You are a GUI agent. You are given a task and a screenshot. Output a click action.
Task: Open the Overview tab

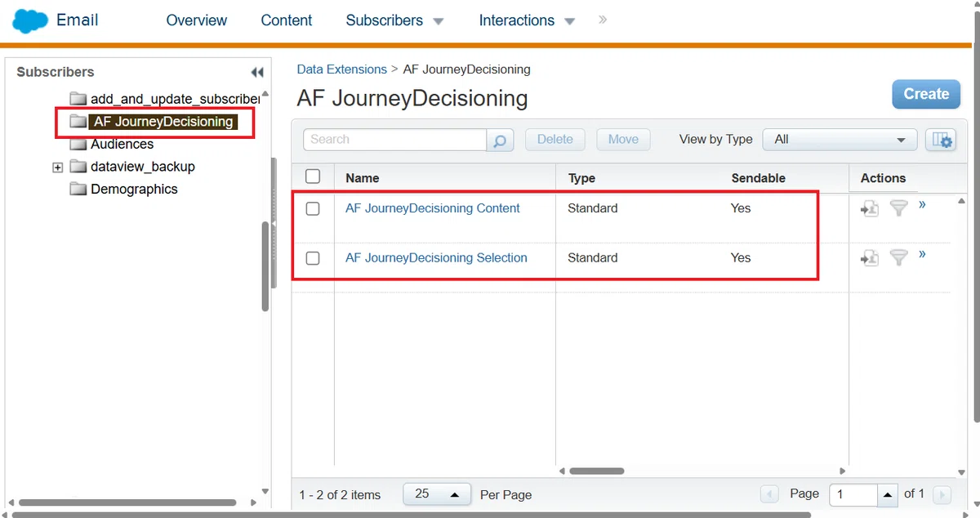coord(196,20)
